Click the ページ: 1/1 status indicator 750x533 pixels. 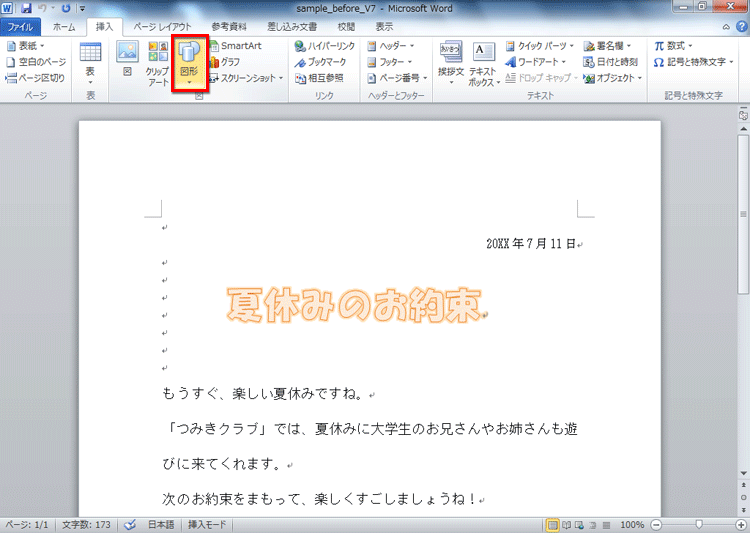click(27, 525)
